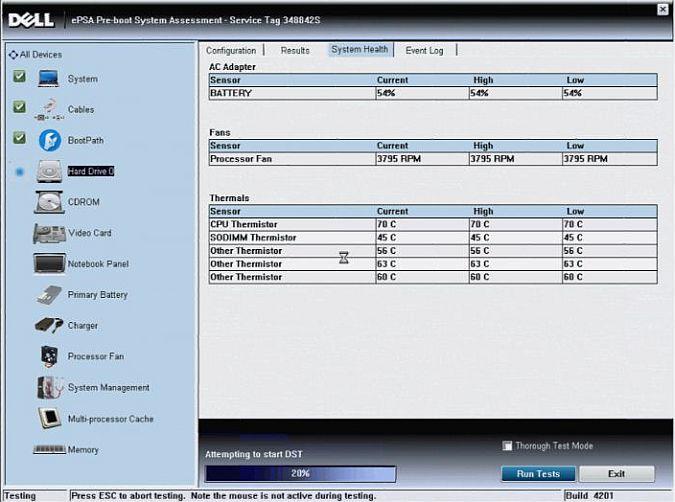Click the Other Thermistor 56 C row name

(246, 251)
